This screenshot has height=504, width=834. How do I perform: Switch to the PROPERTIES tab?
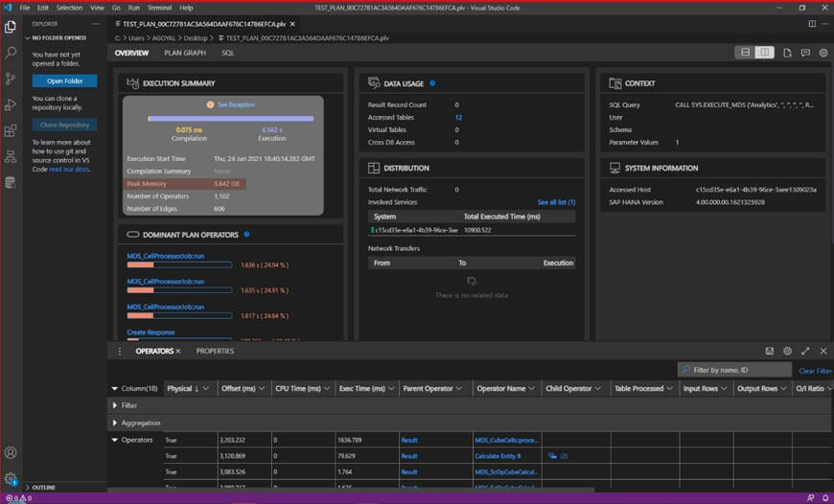[x=215, y=351]
